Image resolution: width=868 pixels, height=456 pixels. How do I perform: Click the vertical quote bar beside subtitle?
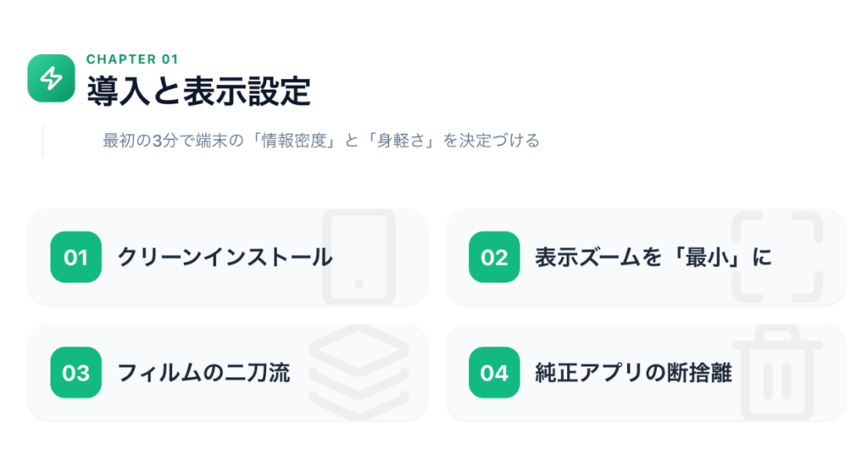[42, 141]
